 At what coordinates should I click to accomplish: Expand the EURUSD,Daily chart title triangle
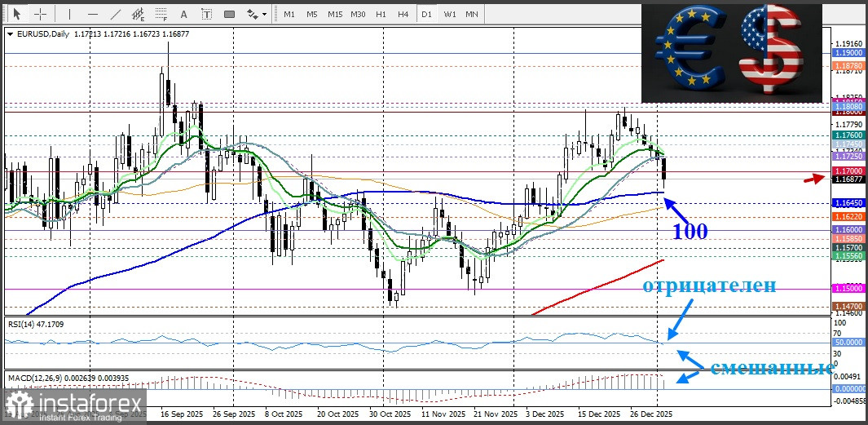[x=10, y=33]
